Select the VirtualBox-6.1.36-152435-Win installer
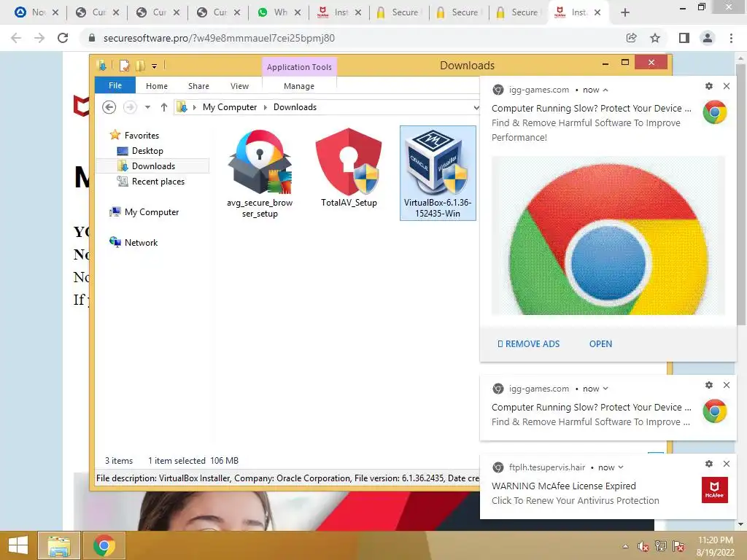747x560 pixels. click(438, 173)
